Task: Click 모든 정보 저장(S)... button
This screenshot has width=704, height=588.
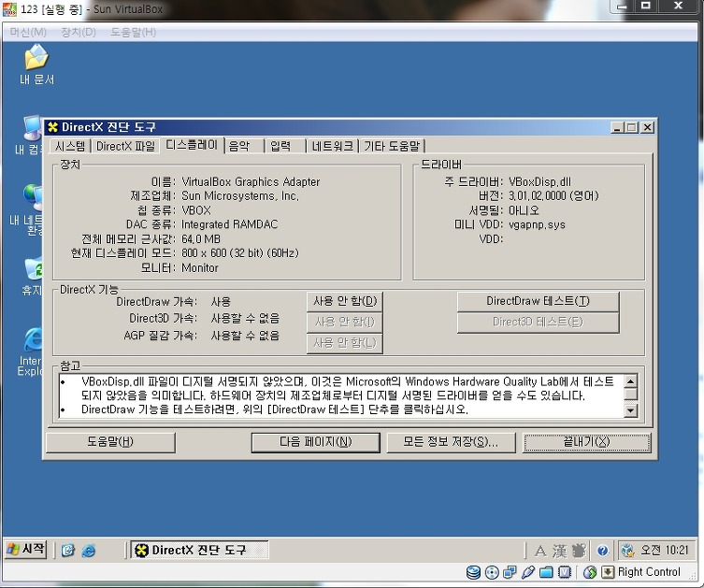Action: [x=451, y=442]
